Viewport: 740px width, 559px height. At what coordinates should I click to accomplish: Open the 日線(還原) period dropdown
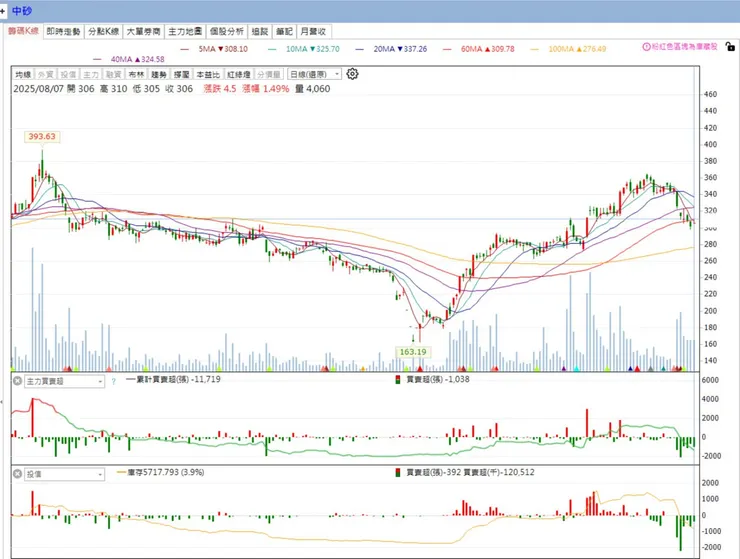click(x=314, y=75)
